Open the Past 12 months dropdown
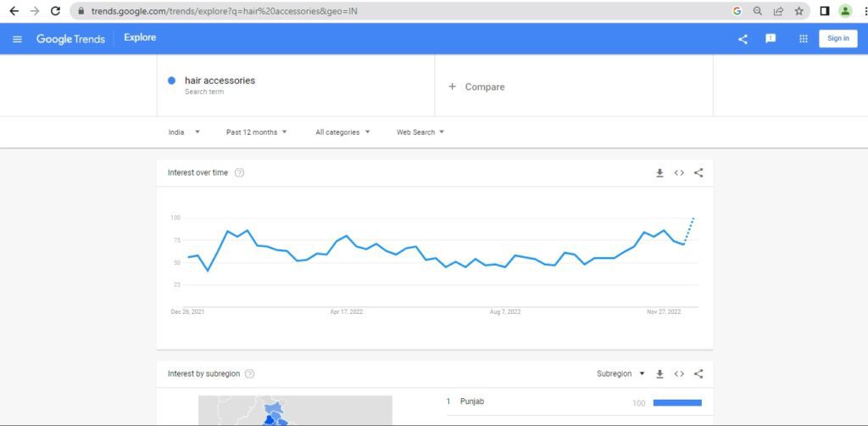 point(256,132)
